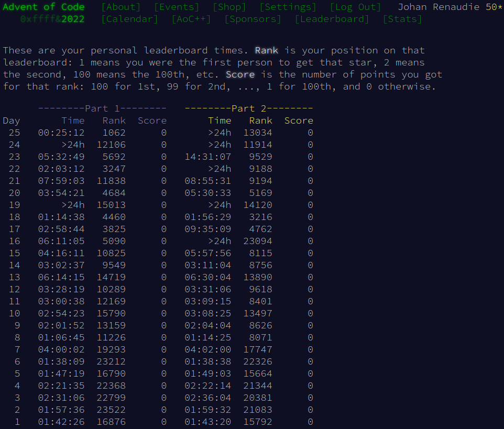Image resolution: width=504 pixels, height=429 pixels.
Task: Click the 2022 event year link
Action: pyautogui.click(x=73, y=19)
